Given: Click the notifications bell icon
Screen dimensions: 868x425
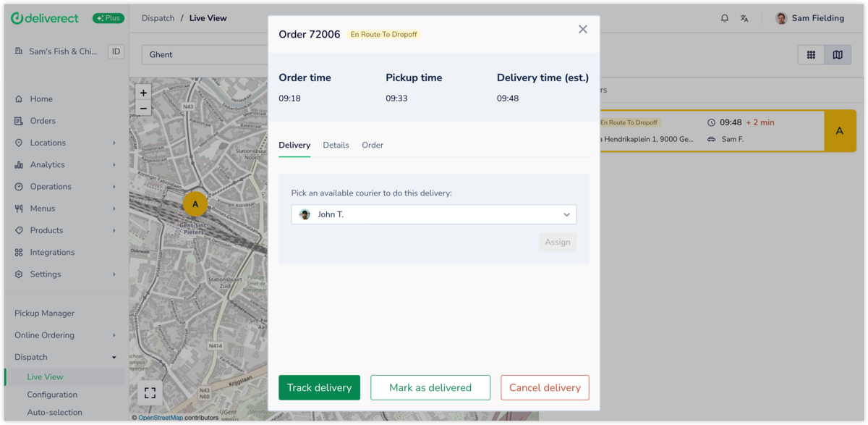Looking at the screenshot, I should tap(724, 18).
